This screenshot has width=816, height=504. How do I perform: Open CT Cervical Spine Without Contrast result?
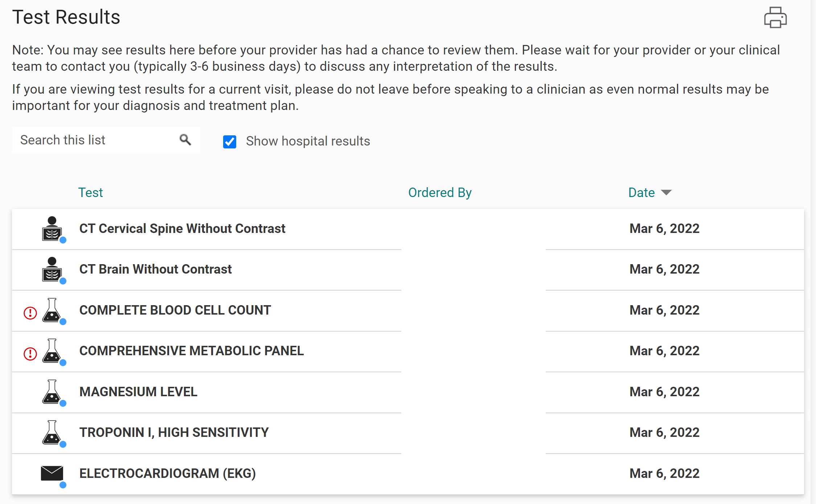182,229
